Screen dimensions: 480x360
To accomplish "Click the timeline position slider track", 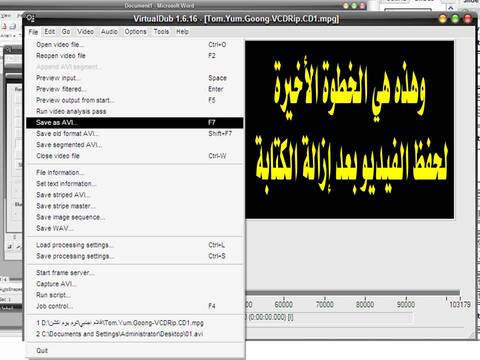I will 353,293.
